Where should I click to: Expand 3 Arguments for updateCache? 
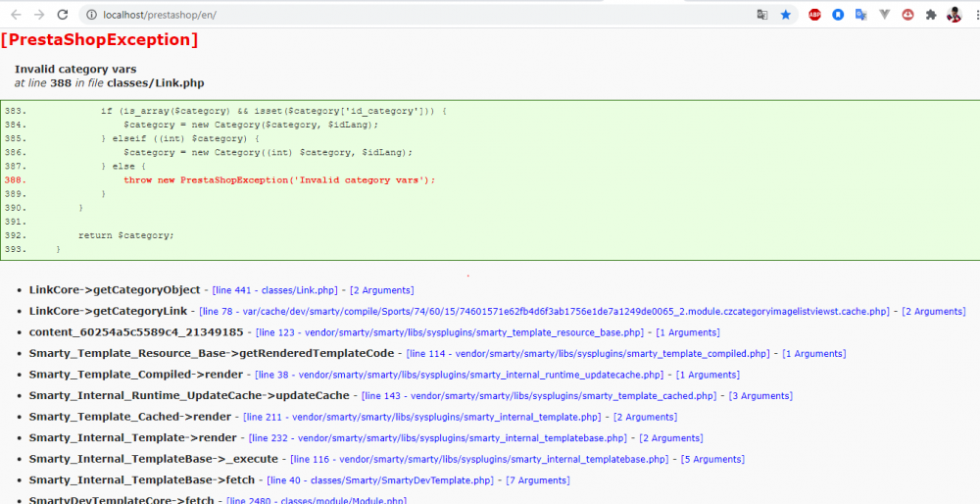[x=760, y=396]
